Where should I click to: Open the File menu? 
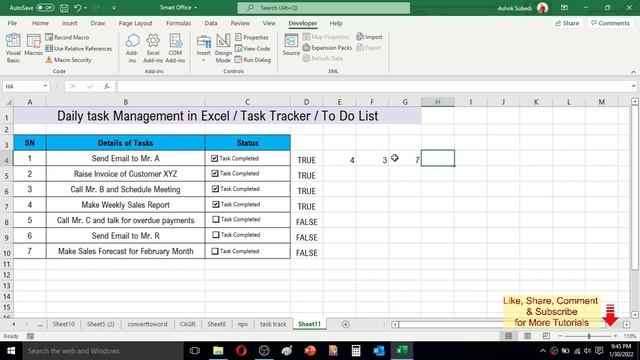[12, 23]
